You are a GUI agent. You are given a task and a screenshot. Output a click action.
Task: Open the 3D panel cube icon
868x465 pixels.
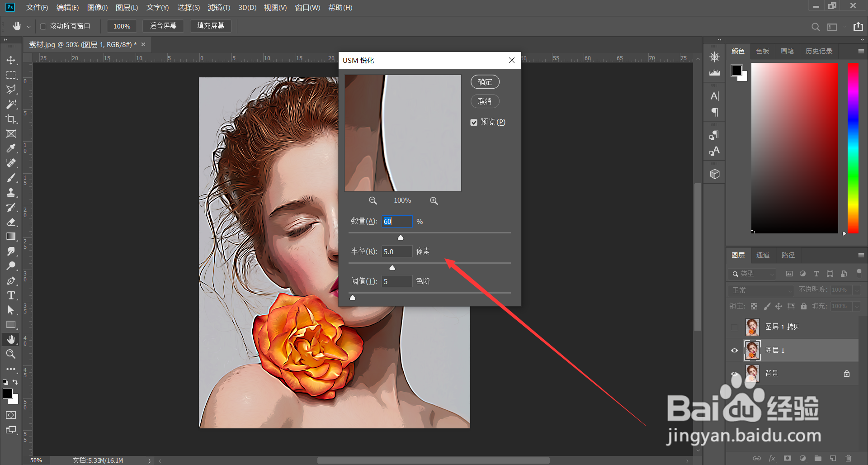click(715, 174)
